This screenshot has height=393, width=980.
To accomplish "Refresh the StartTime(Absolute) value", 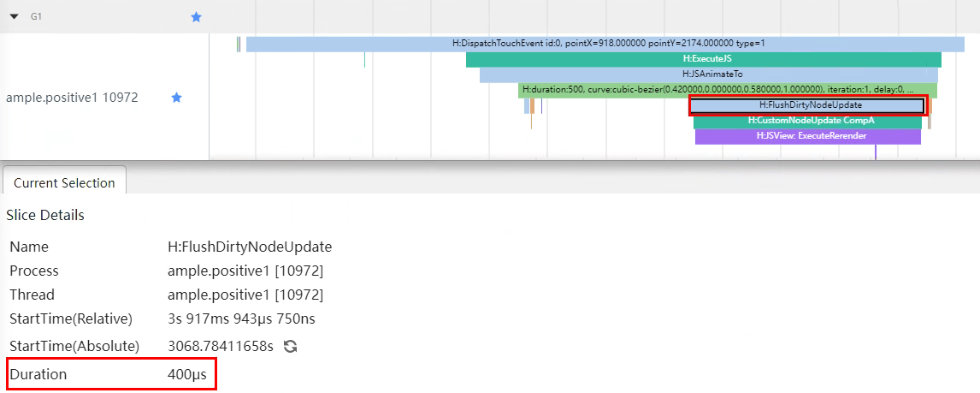I will click(x=290, y=347).
